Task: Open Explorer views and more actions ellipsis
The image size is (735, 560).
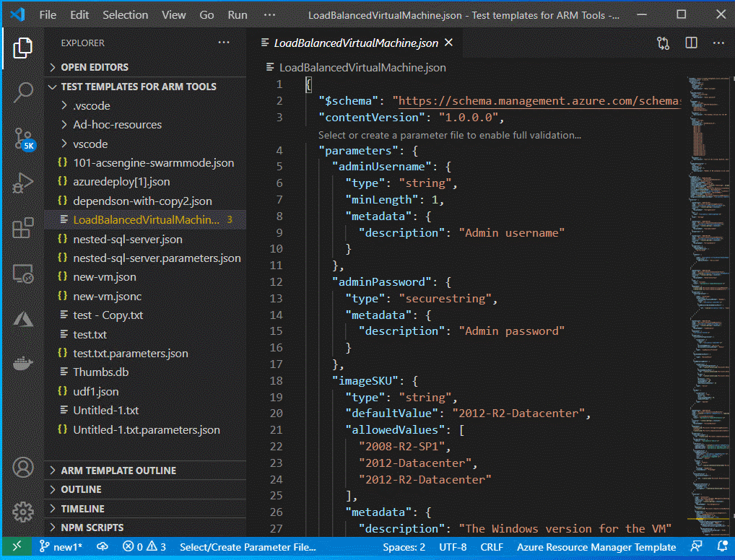Action: (224, 43)
